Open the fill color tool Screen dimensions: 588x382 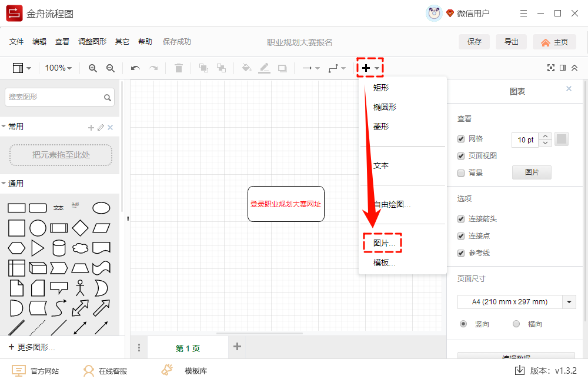pyautogui.click(x=246, y=68)
